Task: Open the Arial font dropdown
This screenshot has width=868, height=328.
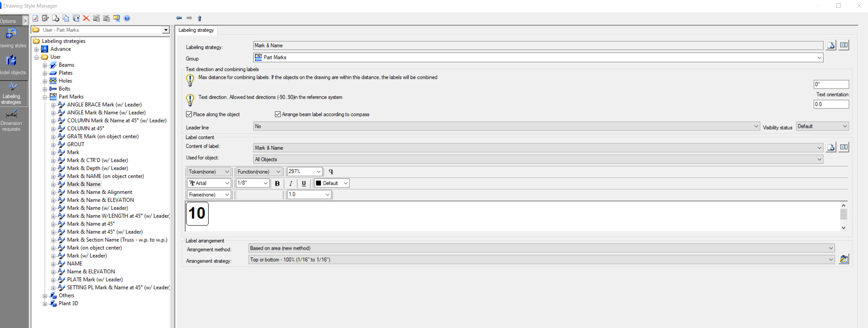Action: [x=209, y=183]
